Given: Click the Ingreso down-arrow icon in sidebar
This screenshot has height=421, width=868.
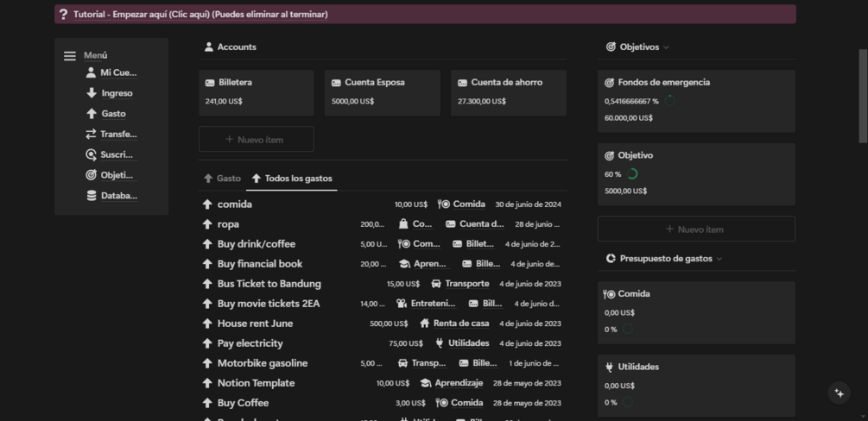Looking at the screenshot, I should [x=92, y=93].
